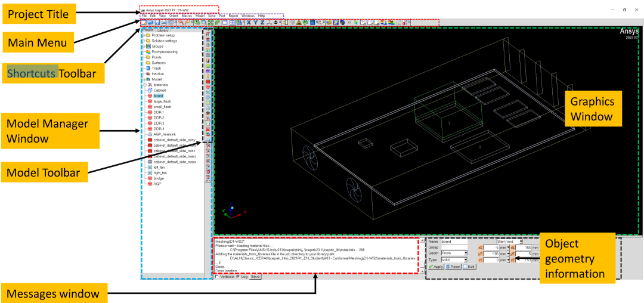Select the bridge tree item
This screenshot has width=644, height=303.
pos(158,178)
